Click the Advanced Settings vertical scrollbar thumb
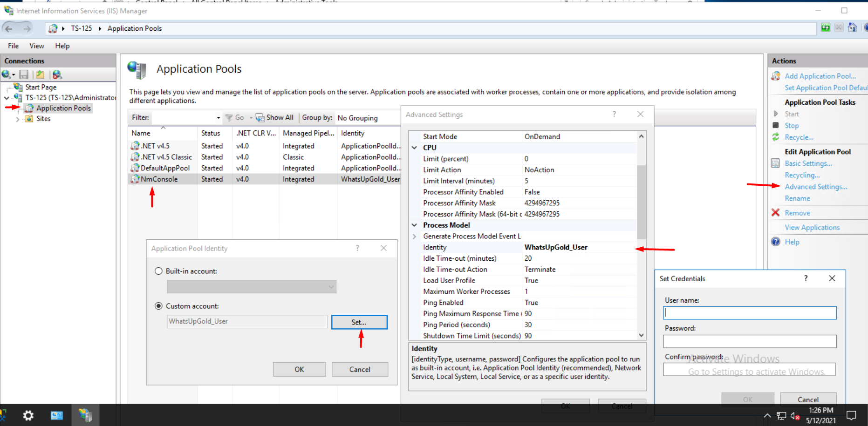 pos(641,202)
